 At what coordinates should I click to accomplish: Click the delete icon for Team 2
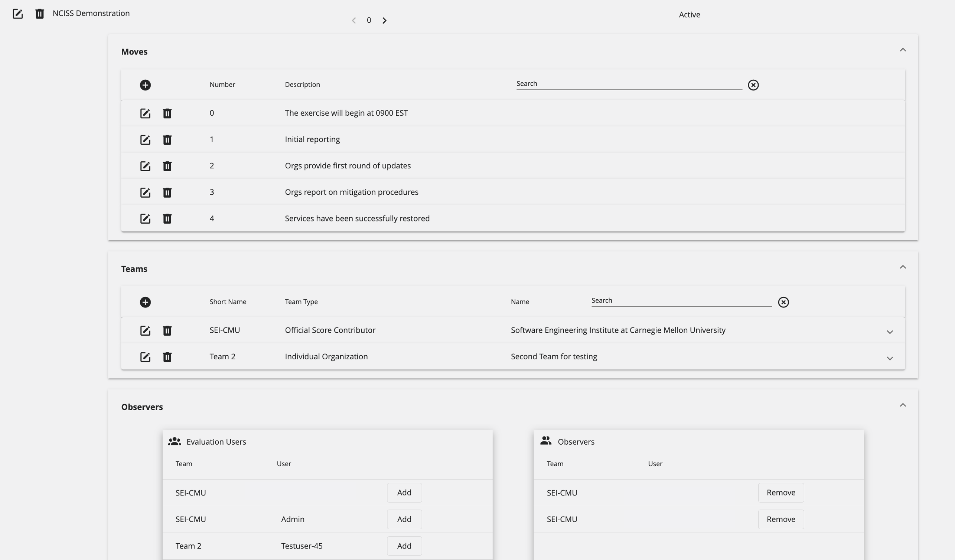pyautogui.click(x=167, y=357)
